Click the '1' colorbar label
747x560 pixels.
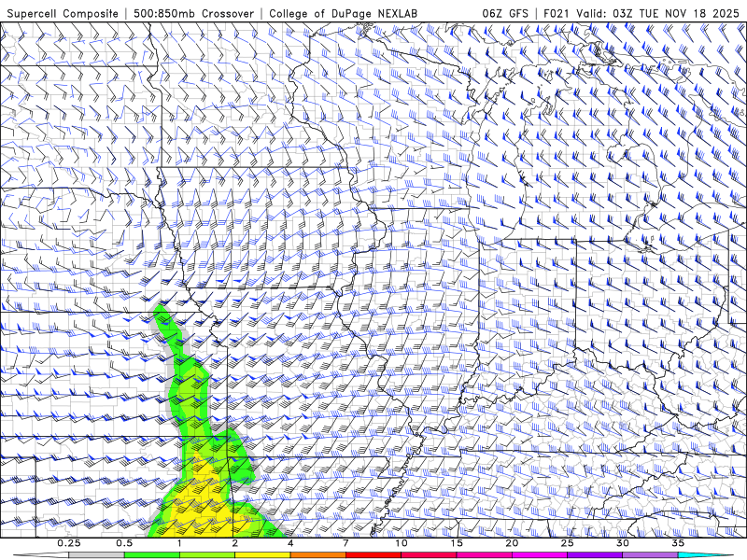[179, 543]
